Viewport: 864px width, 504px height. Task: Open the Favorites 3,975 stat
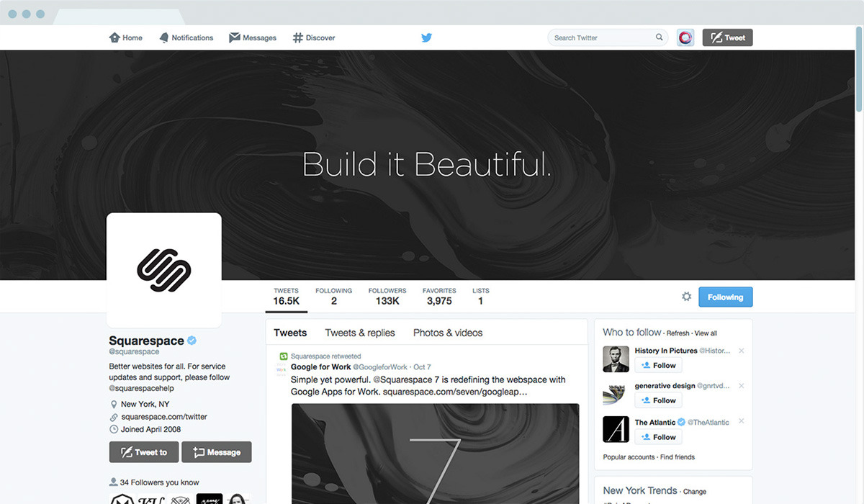439,297
